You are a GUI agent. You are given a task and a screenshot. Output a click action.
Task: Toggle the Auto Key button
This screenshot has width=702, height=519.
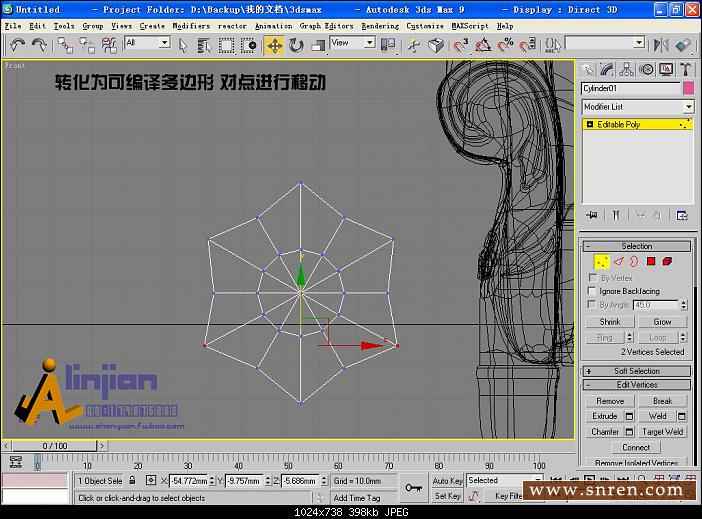click(447, 481)
